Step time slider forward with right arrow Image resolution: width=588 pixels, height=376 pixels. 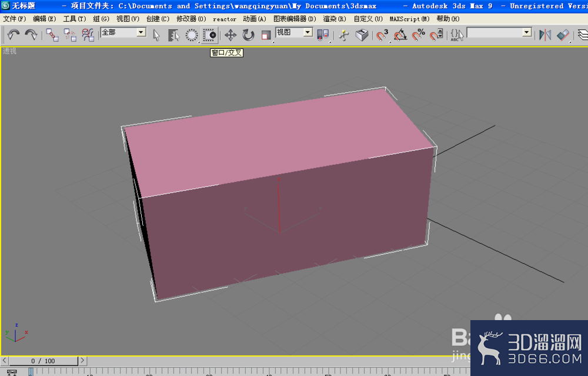pyautogui.click(x=82, y=361)
